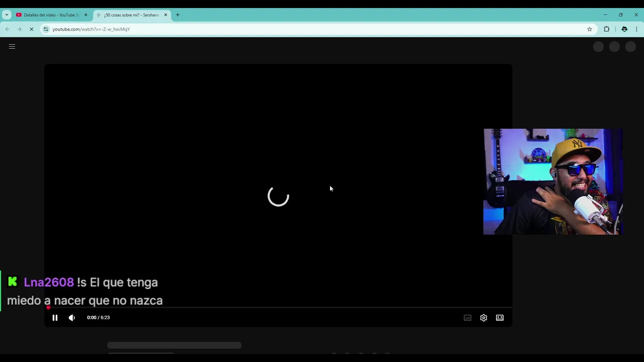Image resolution: width=644 pixels, height=362 pixels.
Task: Click the green K chat badge icon
Action: point(13,282)
